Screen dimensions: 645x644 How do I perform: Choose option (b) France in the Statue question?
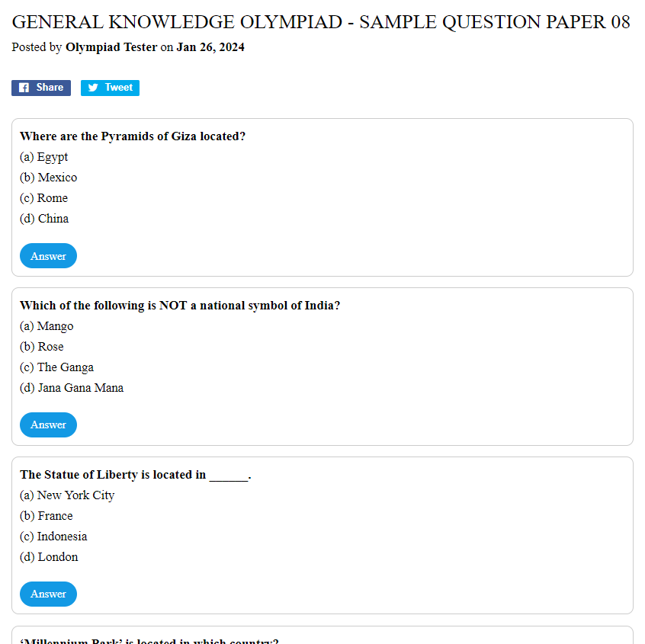tap(46, 516)
